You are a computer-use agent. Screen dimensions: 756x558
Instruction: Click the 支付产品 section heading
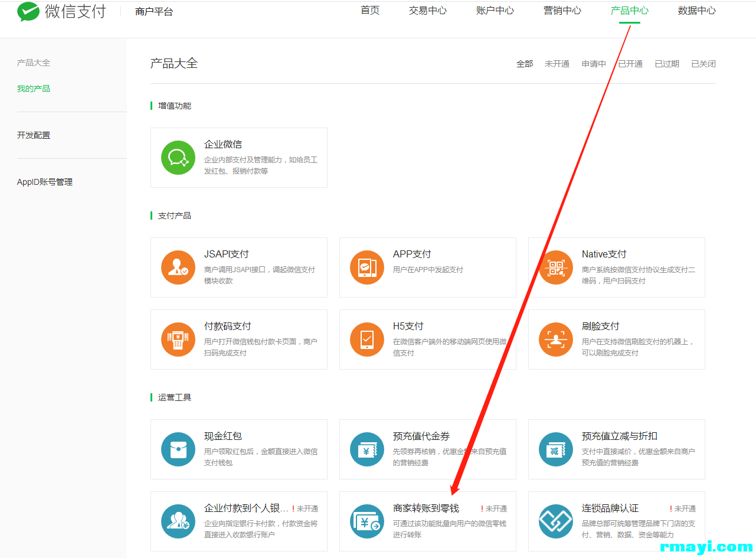point(175,216)
